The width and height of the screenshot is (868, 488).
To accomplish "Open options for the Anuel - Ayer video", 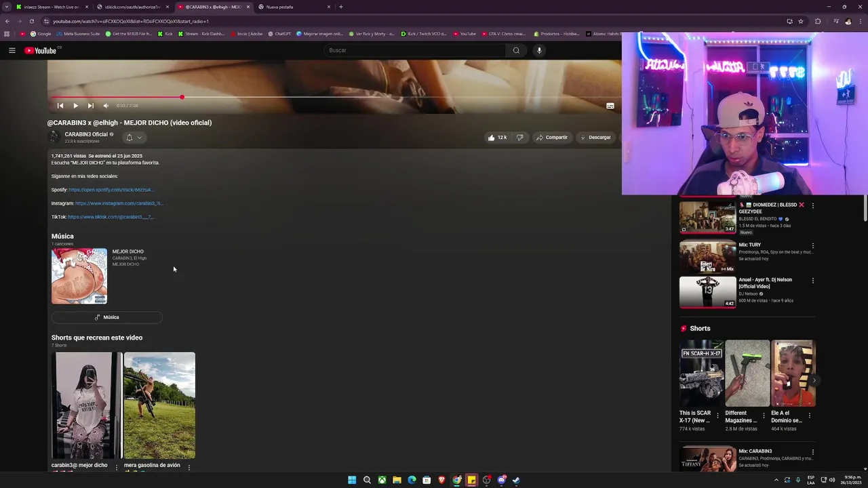I will coord(813,281).
